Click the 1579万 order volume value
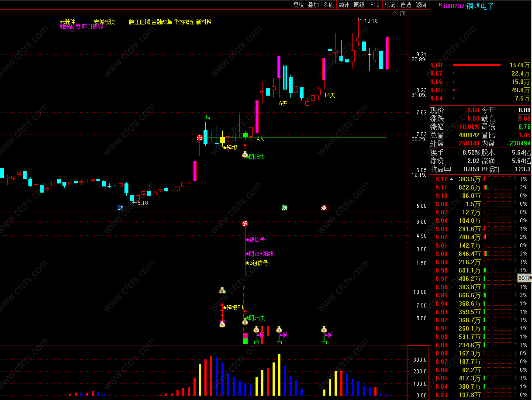 [x=520, y=65]
